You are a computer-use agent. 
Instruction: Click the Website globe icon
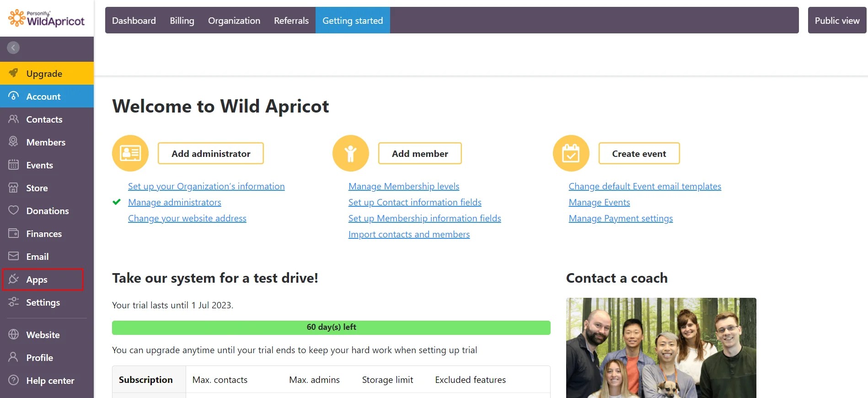[x=14, y=334]
